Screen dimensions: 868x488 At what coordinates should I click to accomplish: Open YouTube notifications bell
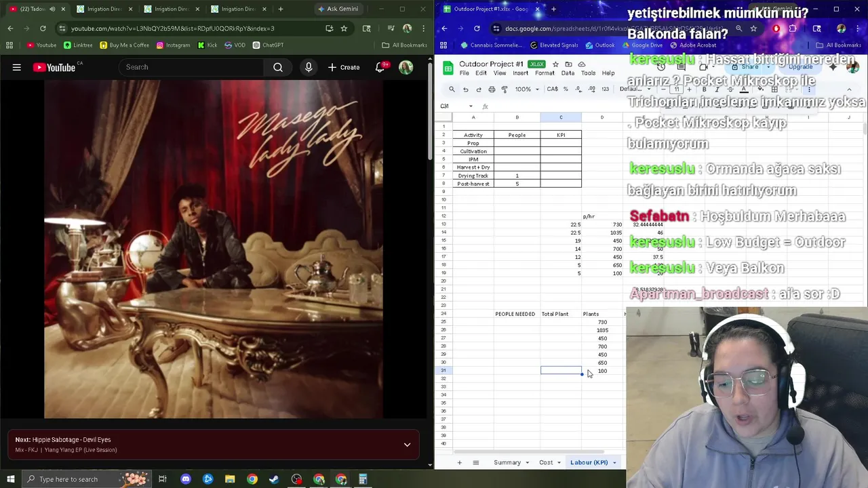[380, 67]
